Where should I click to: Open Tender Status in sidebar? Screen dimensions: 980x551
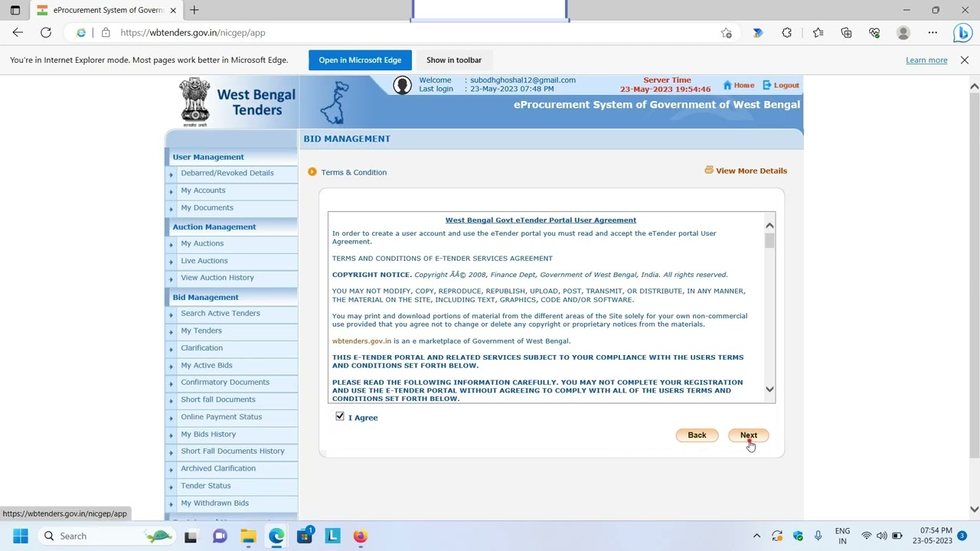(x=205, y=486)
